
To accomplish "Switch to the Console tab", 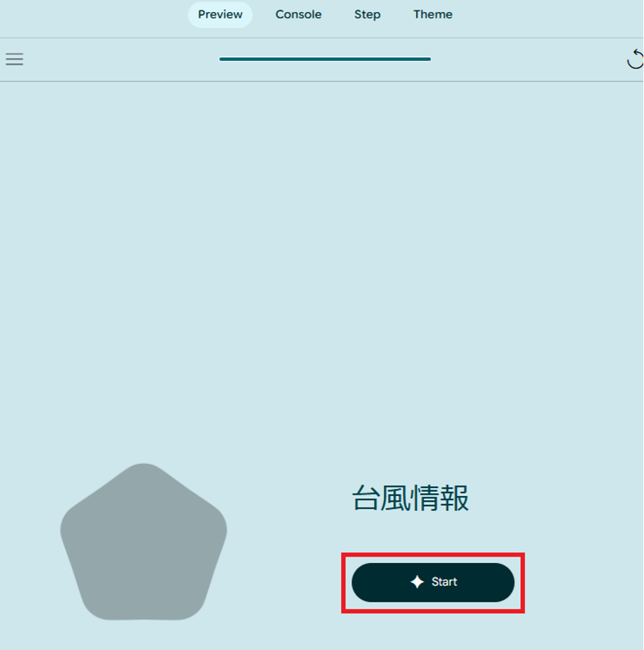I will (298, 14).
